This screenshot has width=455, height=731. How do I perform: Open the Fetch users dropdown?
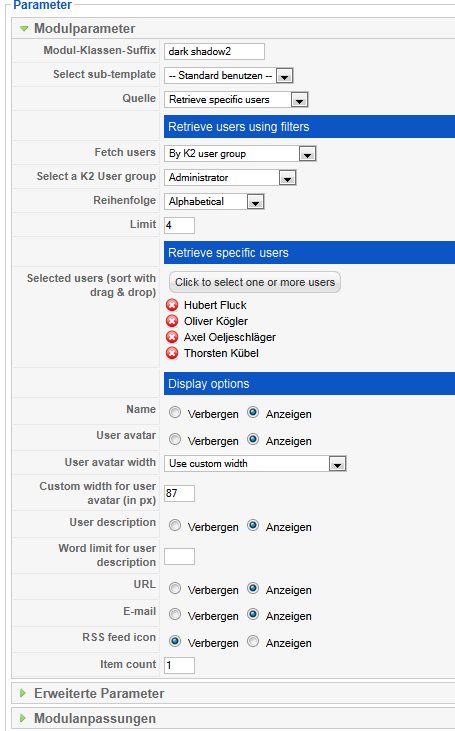pos(240,154)
